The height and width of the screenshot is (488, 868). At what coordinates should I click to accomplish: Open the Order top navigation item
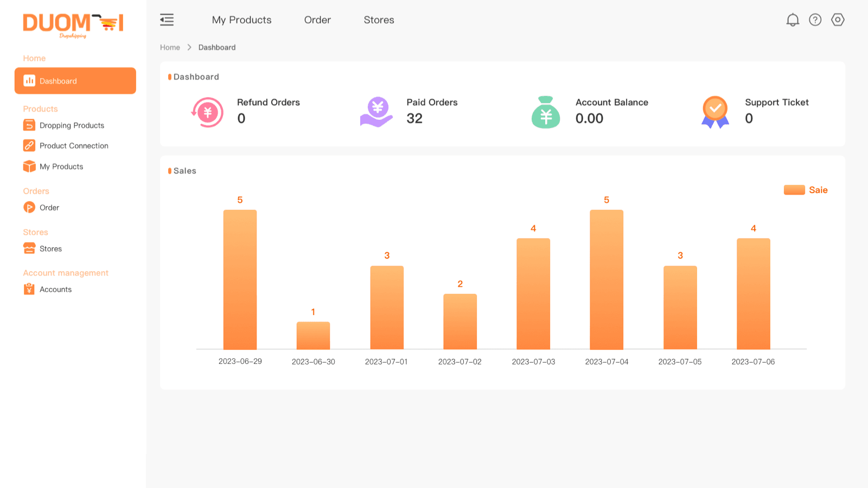317,20
